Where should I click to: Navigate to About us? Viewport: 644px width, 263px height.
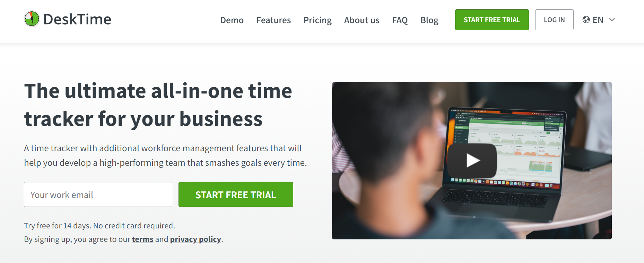tap(362, 20)
